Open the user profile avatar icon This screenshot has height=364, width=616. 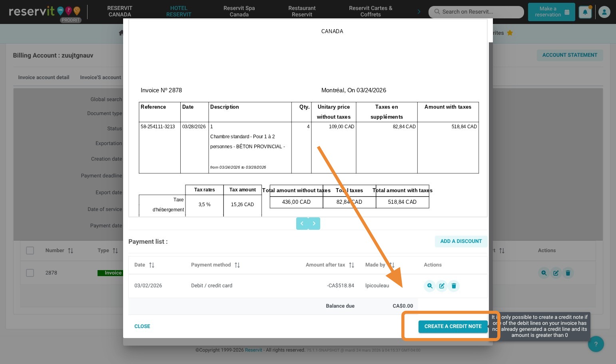pos(604,12)
